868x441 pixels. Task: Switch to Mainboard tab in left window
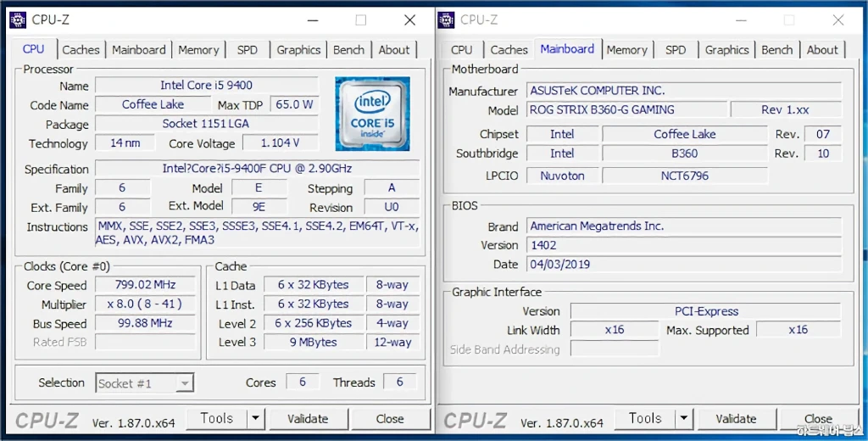coord(139,50)
